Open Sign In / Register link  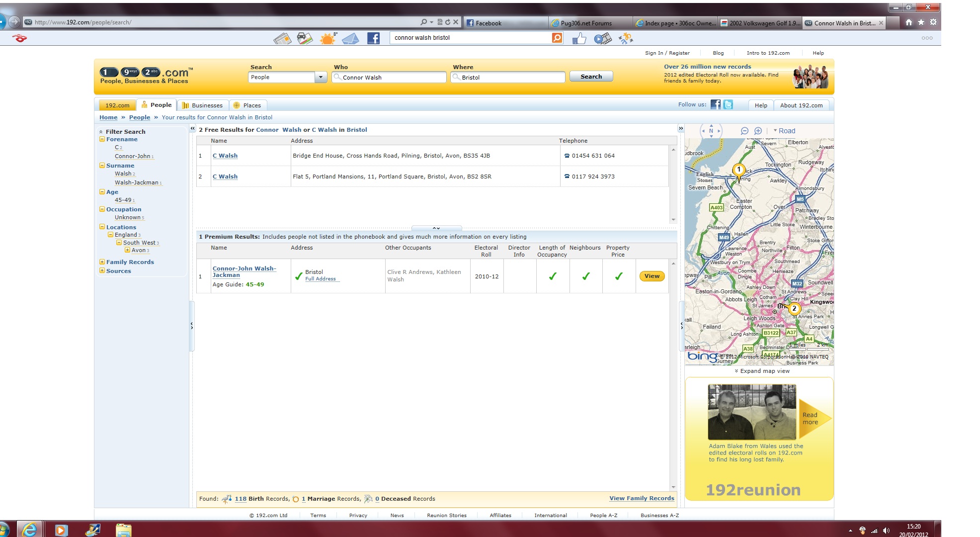coord(667,53)
